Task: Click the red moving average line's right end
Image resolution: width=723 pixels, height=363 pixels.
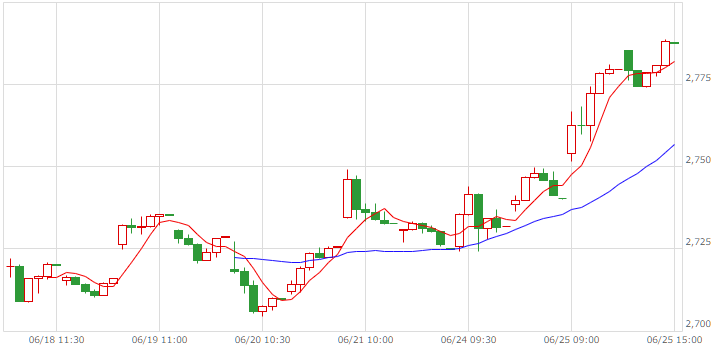Action: 674,61
